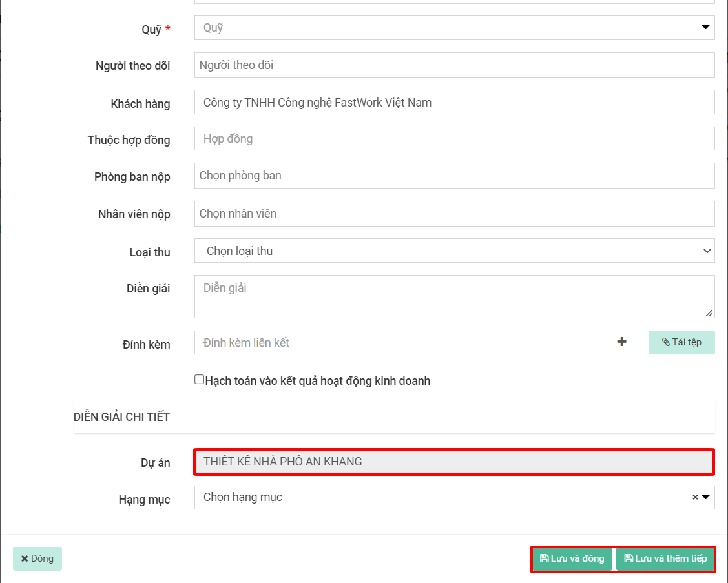Click the plus icon beside Đính kèm field
Image resolution: width=728 pixels, height=583 pixels.
621,342
